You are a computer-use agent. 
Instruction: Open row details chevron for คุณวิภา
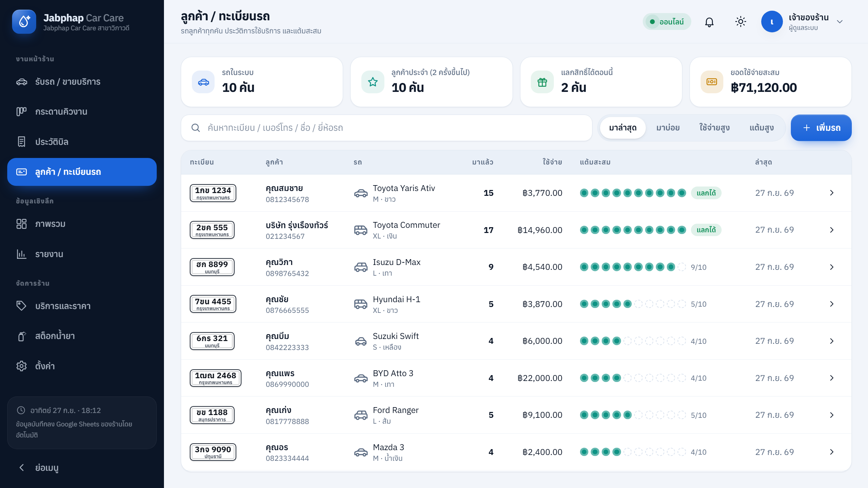[x=832, y=267]
